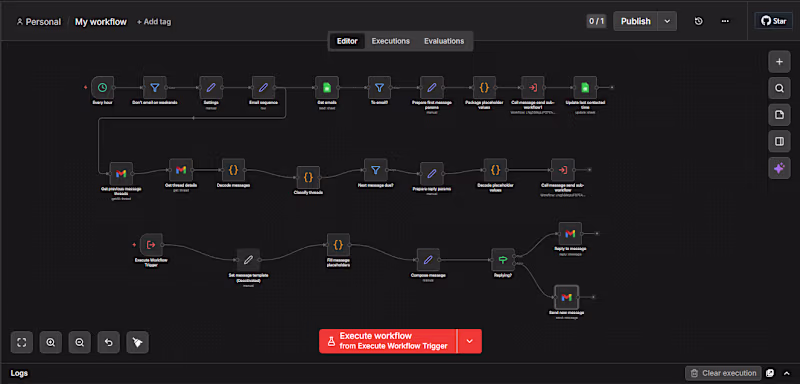Select the Every hour schedule trigger node

pyautogui.click(x=103, y=88)
